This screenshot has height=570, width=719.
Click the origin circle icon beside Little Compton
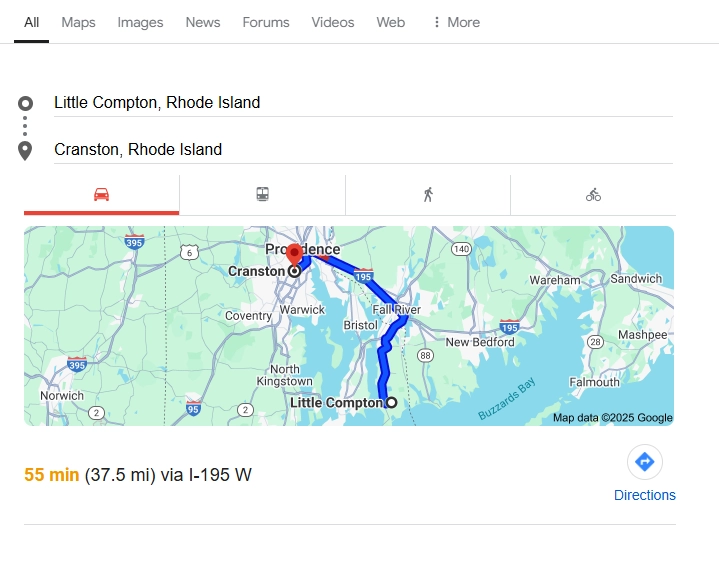[26, 103]
